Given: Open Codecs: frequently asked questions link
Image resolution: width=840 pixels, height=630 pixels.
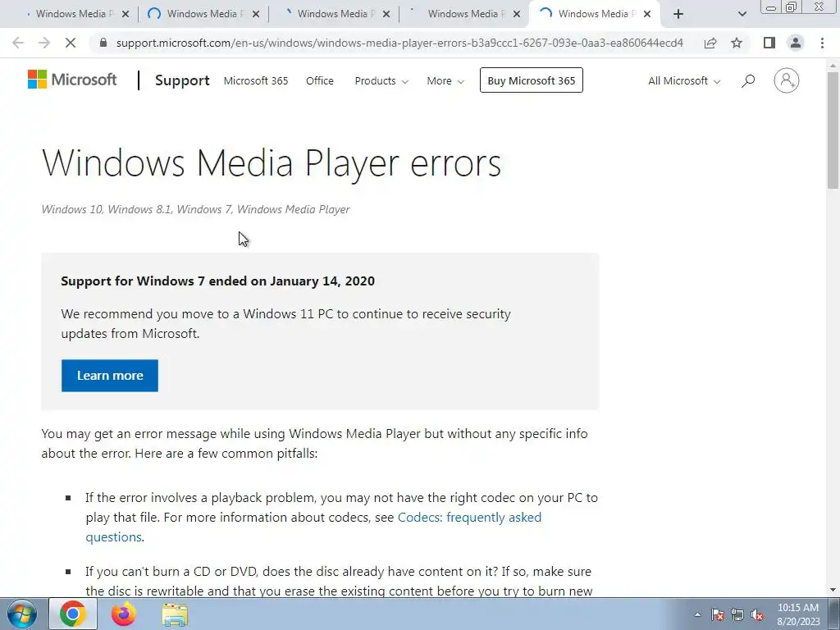Looking at the screenshot, I should coord(470,518).
